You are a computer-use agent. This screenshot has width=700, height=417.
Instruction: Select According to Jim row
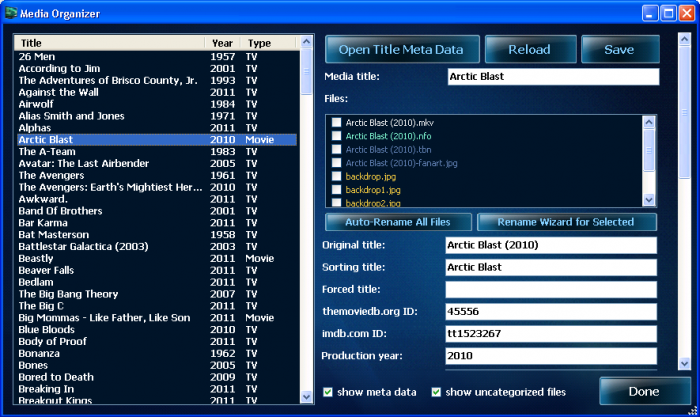click(157, 68)
